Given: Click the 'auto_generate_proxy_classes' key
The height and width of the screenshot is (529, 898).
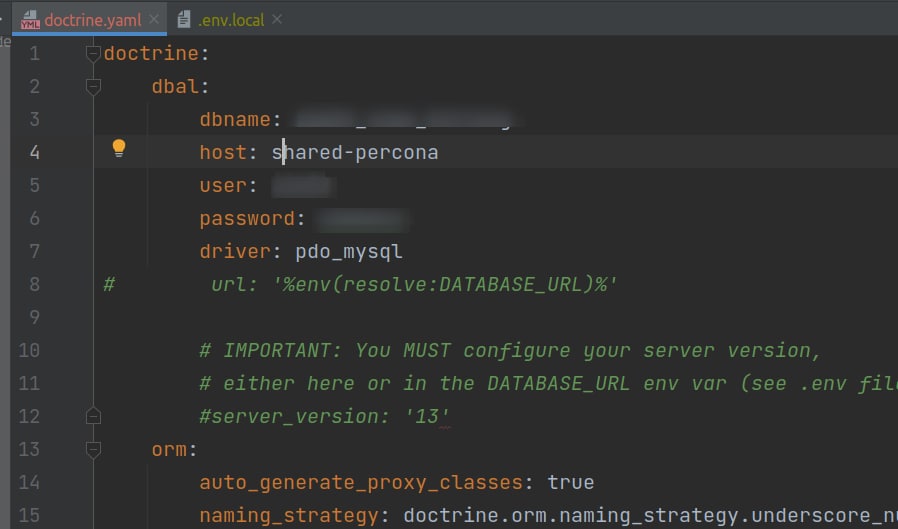Looking at the screenshot, I should click(x=361, y=483).
